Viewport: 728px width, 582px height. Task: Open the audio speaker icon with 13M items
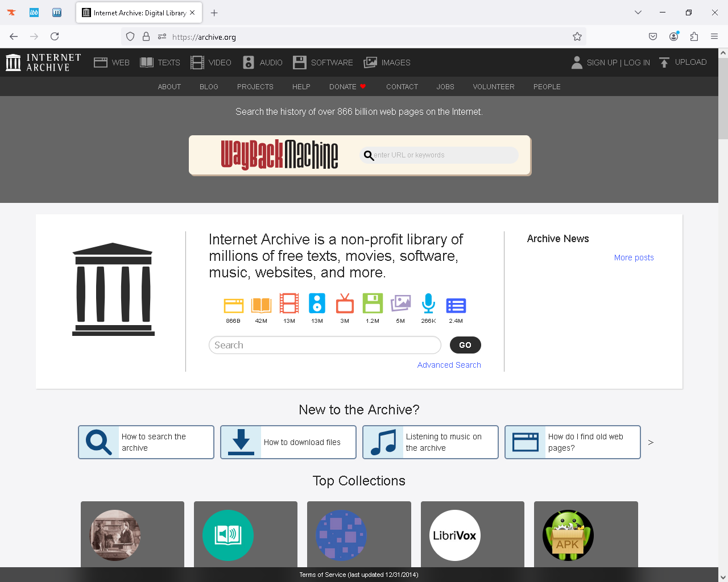[317, 304]
